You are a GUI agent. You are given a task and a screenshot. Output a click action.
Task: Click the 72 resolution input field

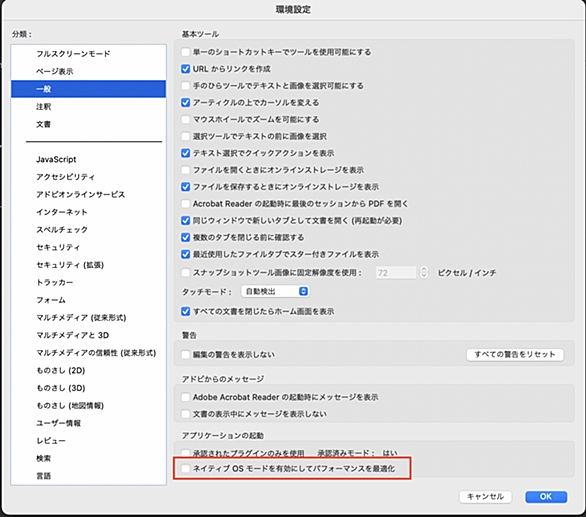point(396,273)
